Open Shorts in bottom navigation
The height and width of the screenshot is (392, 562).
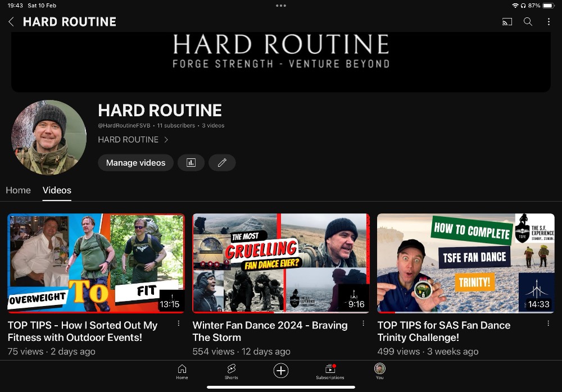point(231,372)
